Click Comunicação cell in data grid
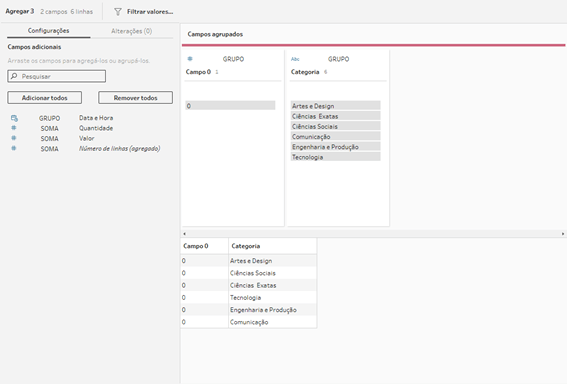Viewport: 567px width, 384px height. pyautogui.click(x=272, y=322)
